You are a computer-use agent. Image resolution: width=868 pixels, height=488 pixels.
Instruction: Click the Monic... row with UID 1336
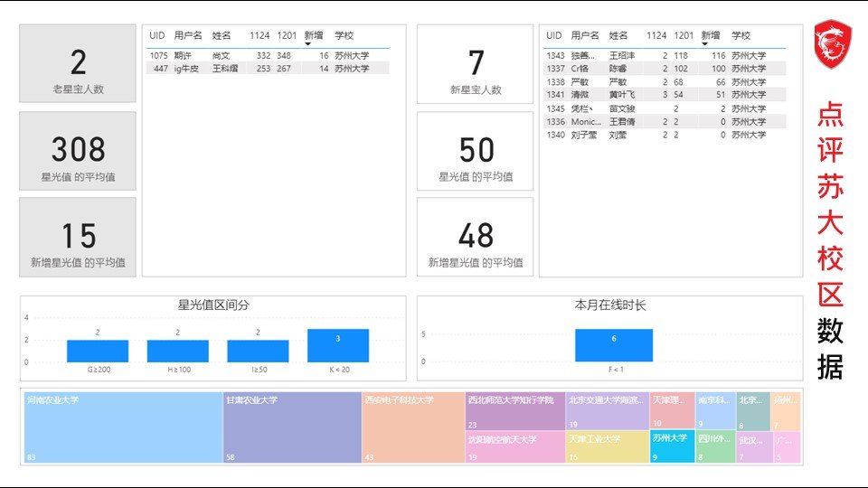click(665, 122)
